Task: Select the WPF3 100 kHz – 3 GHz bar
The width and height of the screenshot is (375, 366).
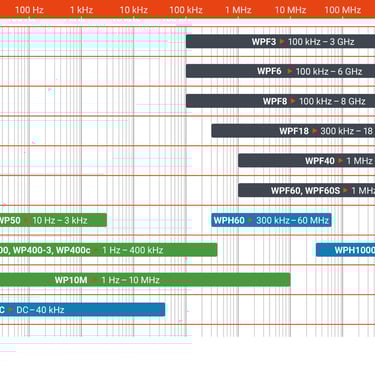Action: point(280,42)
